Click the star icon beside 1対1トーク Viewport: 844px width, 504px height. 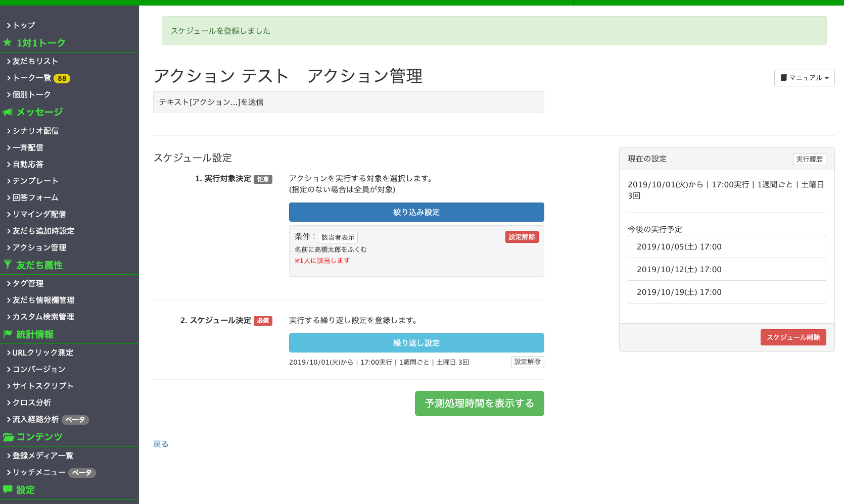pos(8,42)
